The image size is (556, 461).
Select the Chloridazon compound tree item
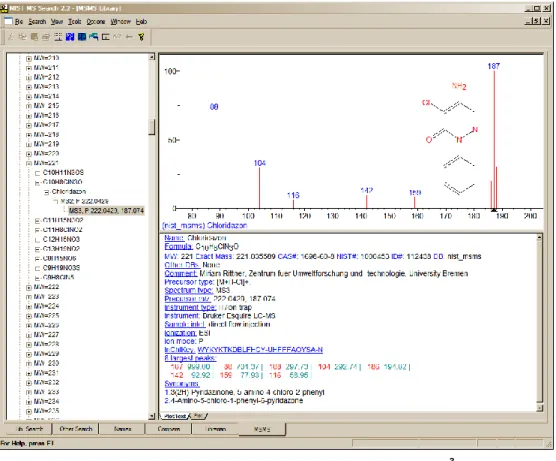pos(69,191)
